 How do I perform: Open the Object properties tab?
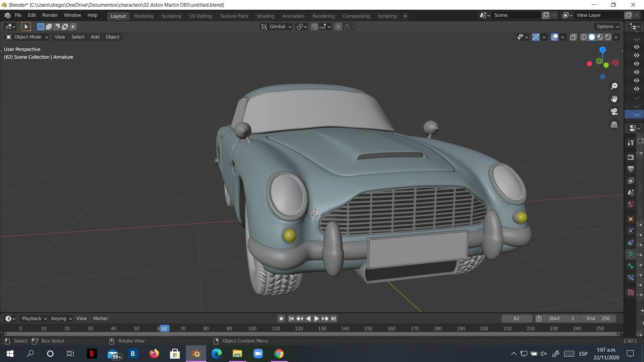[631, 219]
